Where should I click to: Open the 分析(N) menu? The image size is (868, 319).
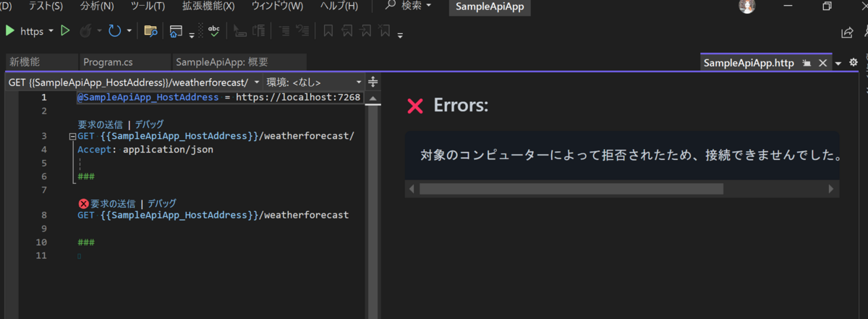point(98,6)
